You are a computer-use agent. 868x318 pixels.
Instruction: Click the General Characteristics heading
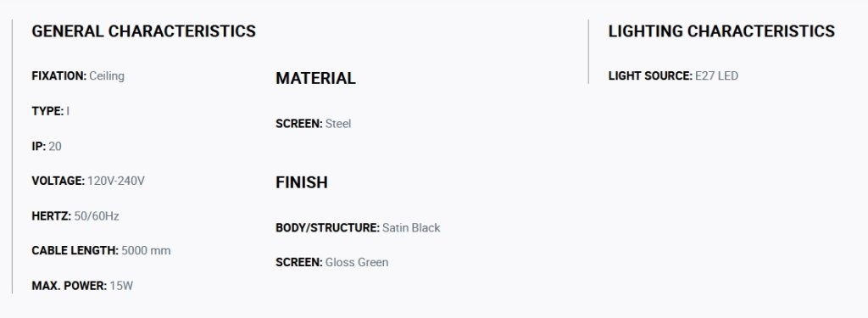pos(143,31)
